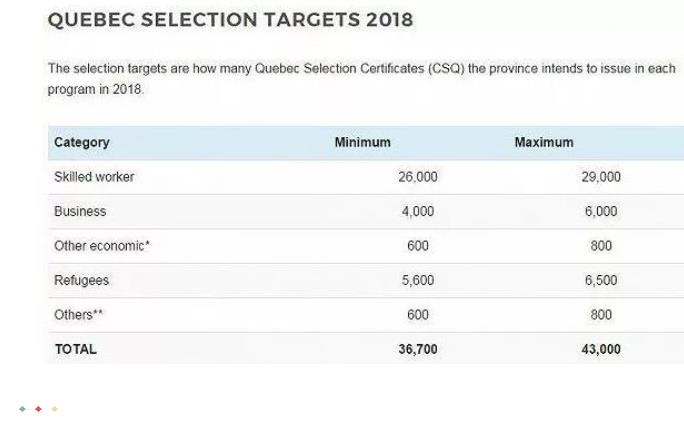
Task: Click the 29,000 skilled worker maximum value
Action: click(x=601, y=177)
